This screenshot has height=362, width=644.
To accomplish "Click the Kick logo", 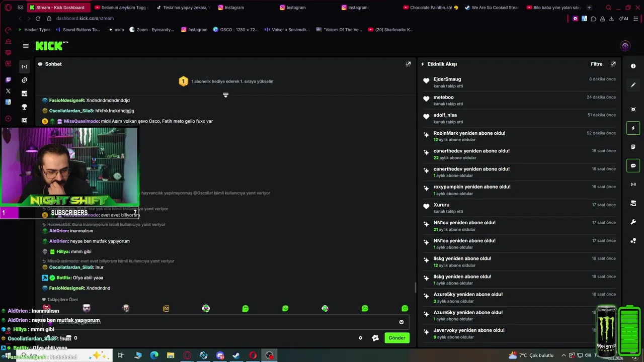I will click(x=52, y=46).
